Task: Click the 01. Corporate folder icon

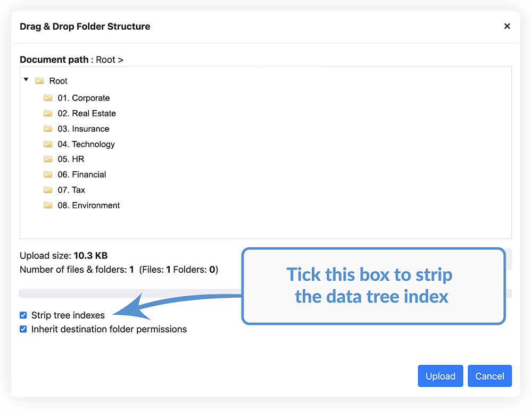Action: [48, 98]
